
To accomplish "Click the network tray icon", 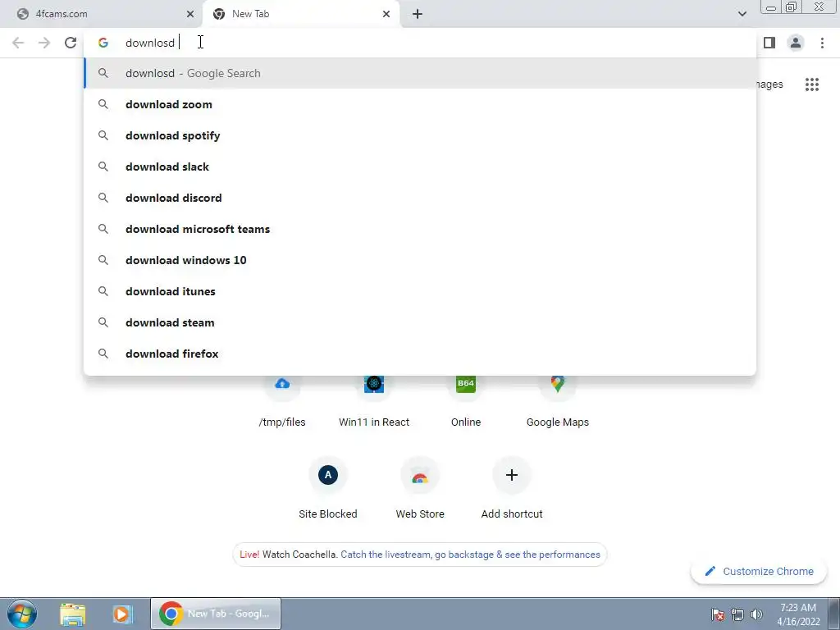I will (x=737, y=614).
